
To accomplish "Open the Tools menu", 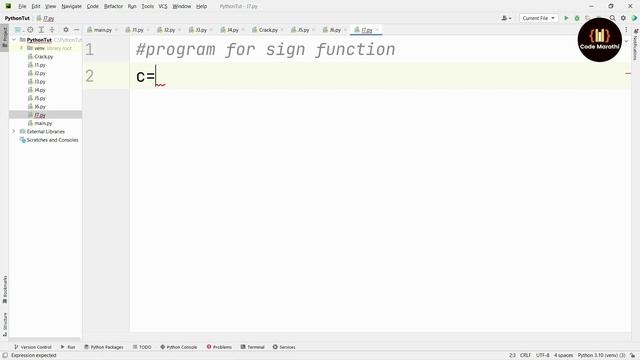I will 147,6.
